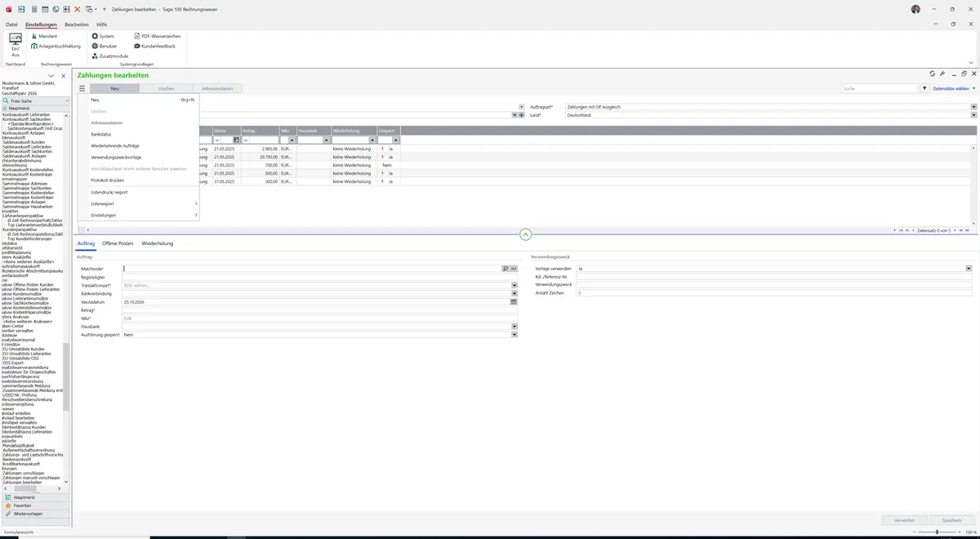Click the navigation tree vertical scrollbar
Viewport: 980px width, 539px height.
tap(66, 376)
